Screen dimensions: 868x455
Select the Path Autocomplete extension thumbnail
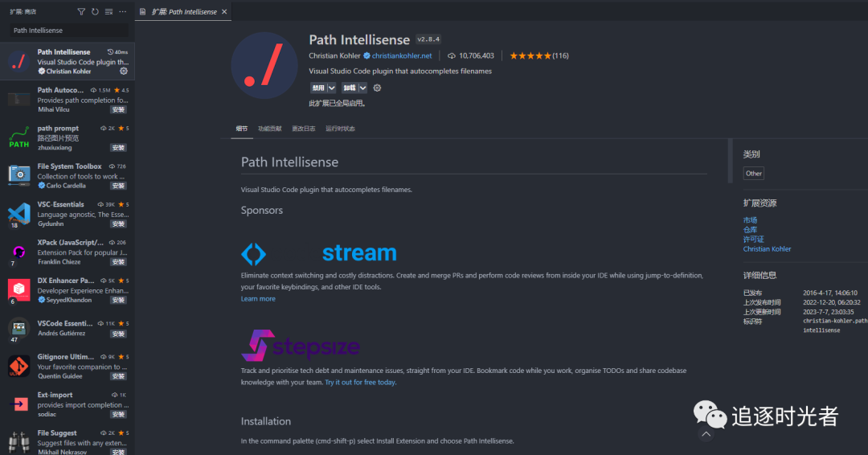(x=18, y=99)
